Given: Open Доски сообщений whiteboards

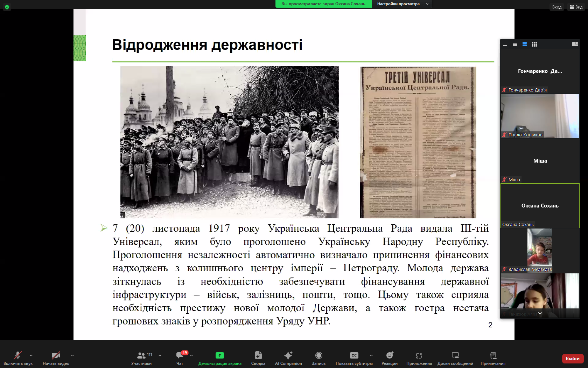Looking at the screenshot, I should coord(455,357).
